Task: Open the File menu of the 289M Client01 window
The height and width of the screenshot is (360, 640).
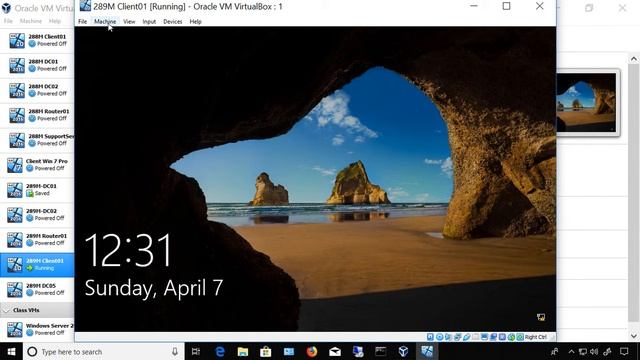Action: [82, 22]
